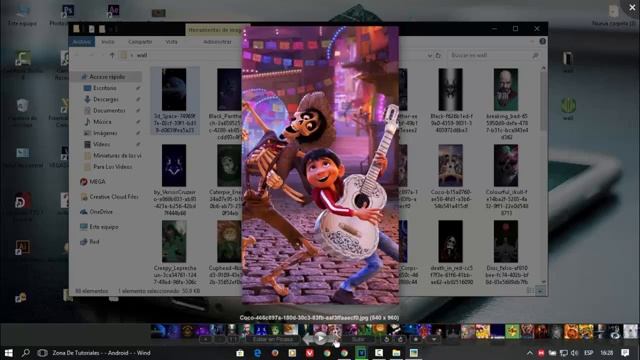Open Vivaldi red icon on taskbar

(x=309, y=353)
